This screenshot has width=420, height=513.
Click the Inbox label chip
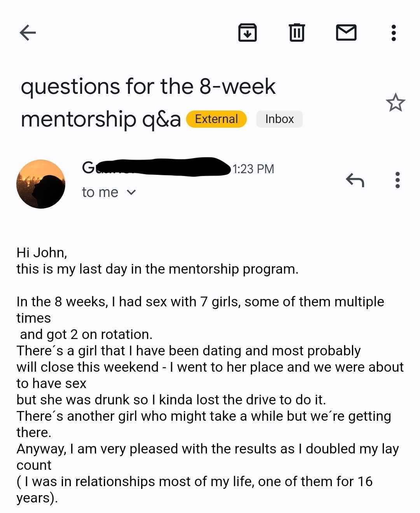click(x=279, y=119)
